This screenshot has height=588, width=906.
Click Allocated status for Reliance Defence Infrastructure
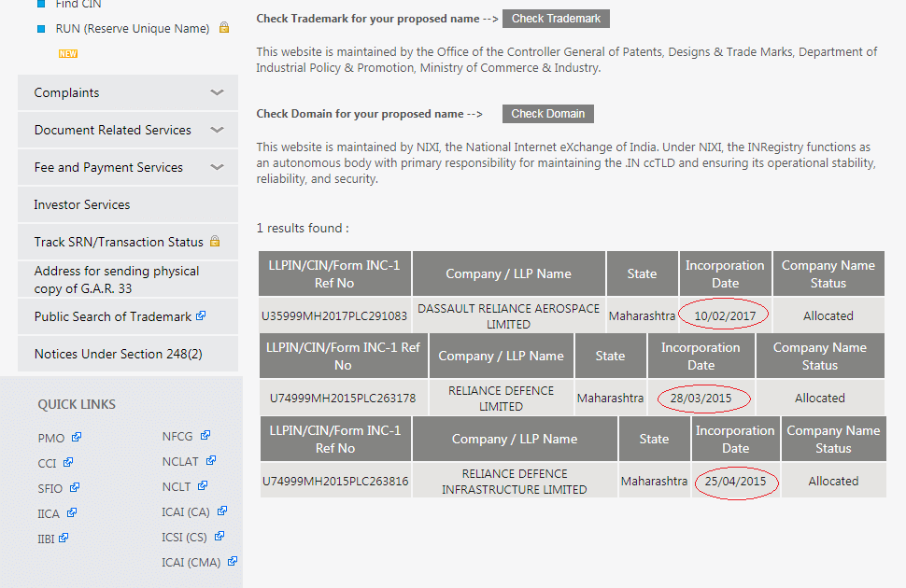click(833, 482)
